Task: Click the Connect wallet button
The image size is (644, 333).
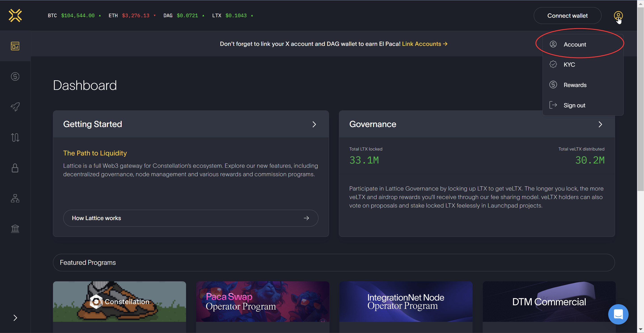Action: tap(567, 15)
